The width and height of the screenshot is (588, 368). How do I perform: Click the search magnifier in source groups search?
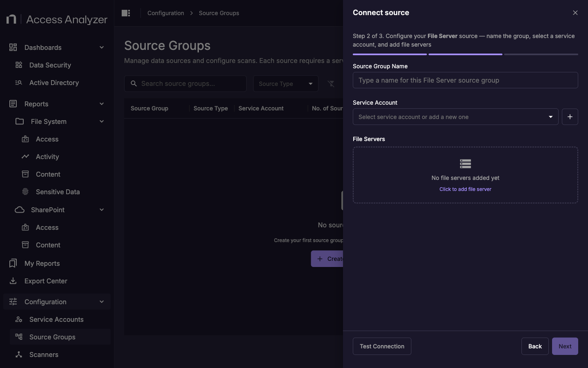[x=134, y=83]
